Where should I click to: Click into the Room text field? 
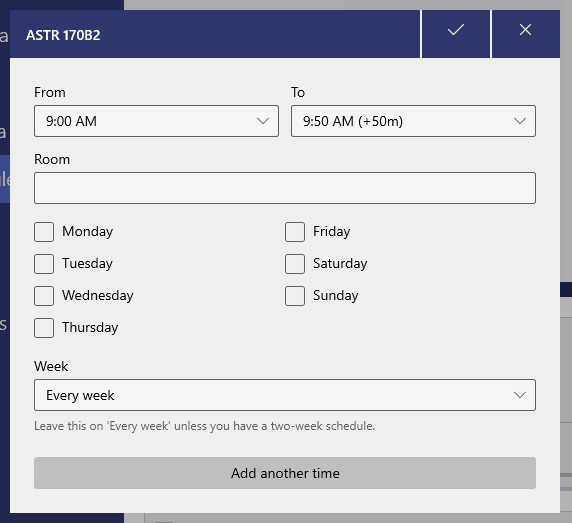[285, 188]
